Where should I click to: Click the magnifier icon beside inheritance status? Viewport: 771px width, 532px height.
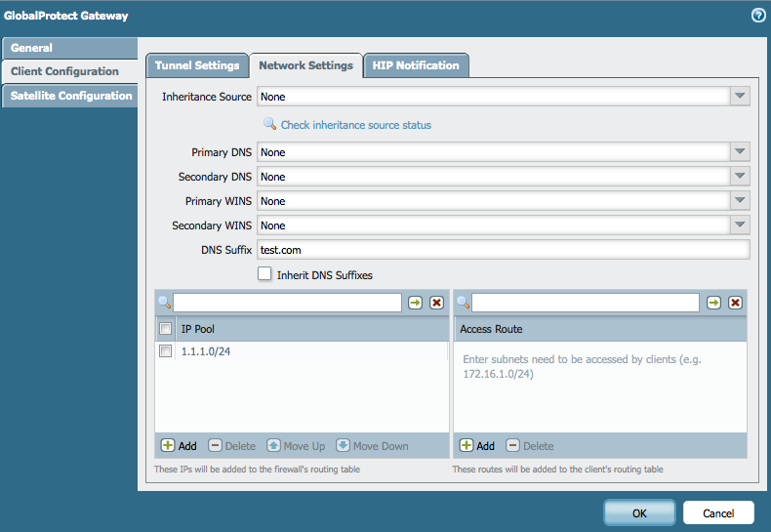[269, 125]
